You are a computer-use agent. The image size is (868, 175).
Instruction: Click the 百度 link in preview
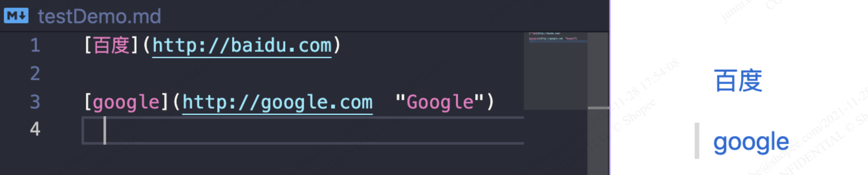click(738, 81)
